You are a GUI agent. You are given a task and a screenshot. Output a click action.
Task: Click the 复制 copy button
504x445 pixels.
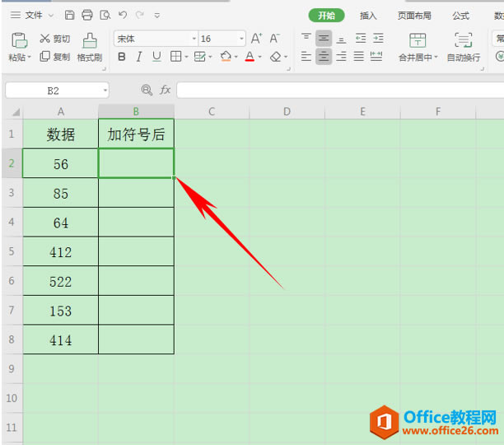tap(55, 57)
